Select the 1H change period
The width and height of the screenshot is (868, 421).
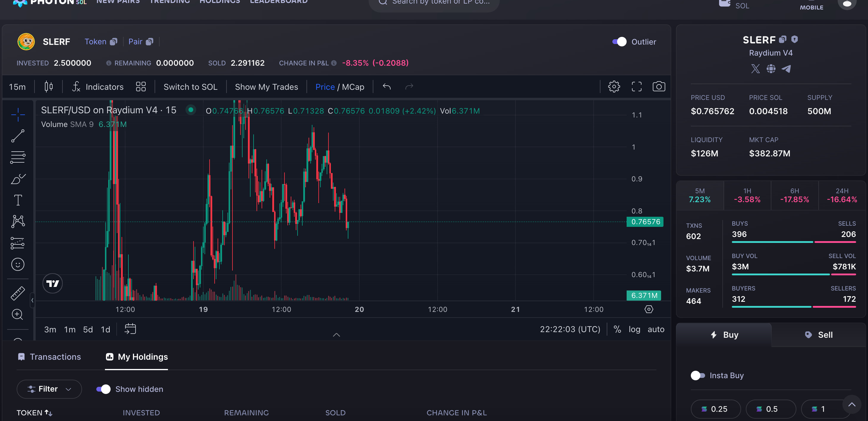point(747,196)
